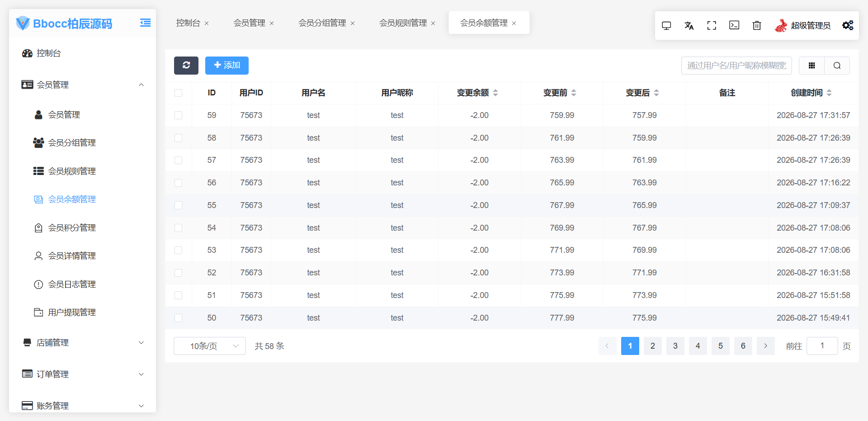Click the 前往 page number input
The height and width of the screenshot is (421, 868).
click(822, 346)
